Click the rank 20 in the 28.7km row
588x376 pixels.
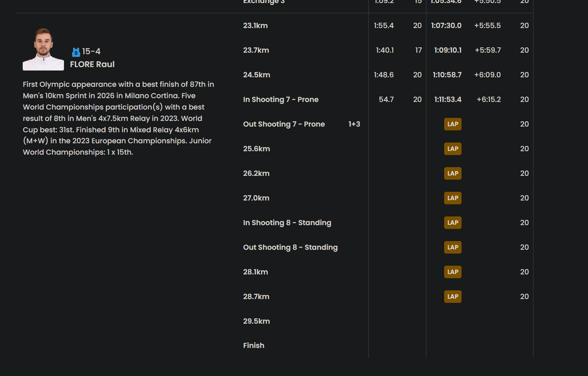point(524,297)
